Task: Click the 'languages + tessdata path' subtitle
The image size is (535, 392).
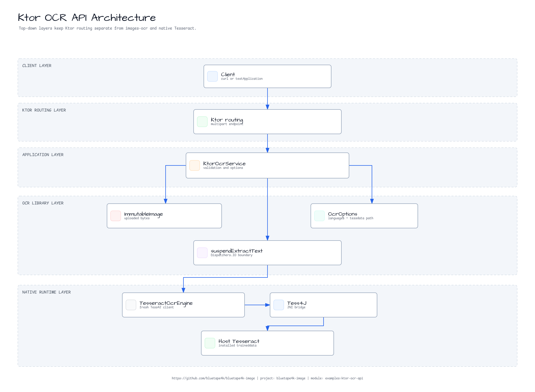Action: (x=351, y=218)
